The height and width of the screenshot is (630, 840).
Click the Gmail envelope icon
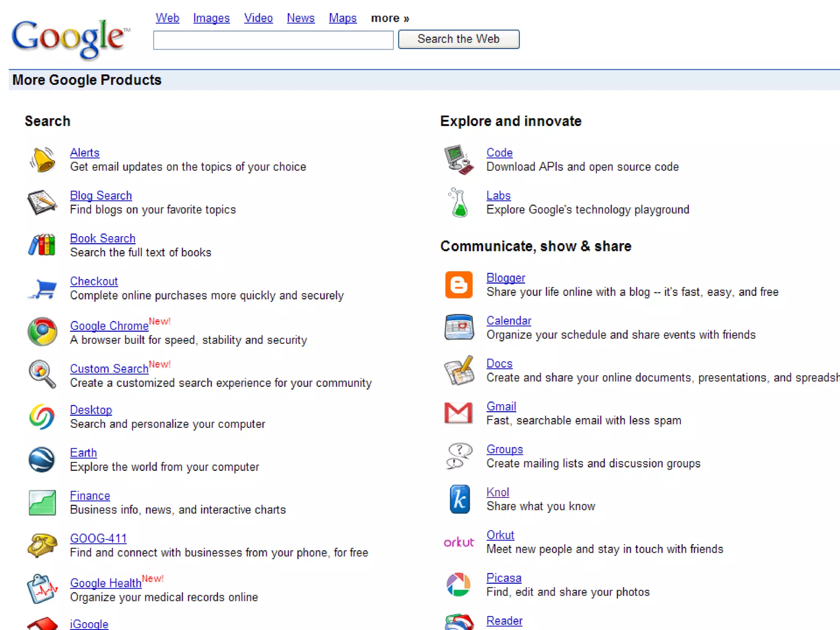pyautogui.click(x=459, y=413)
